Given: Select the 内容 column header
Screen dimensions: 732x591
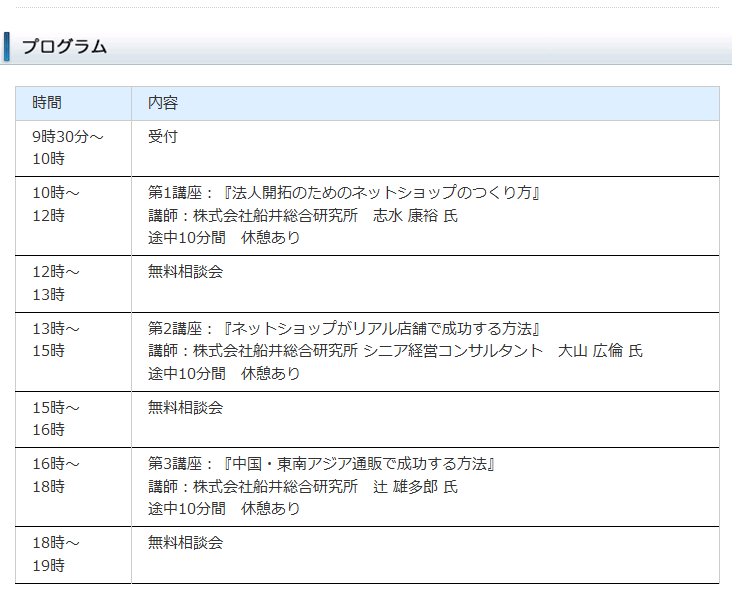Looking at the screenshot, I should pyautogui.click(x=425, y=103).
